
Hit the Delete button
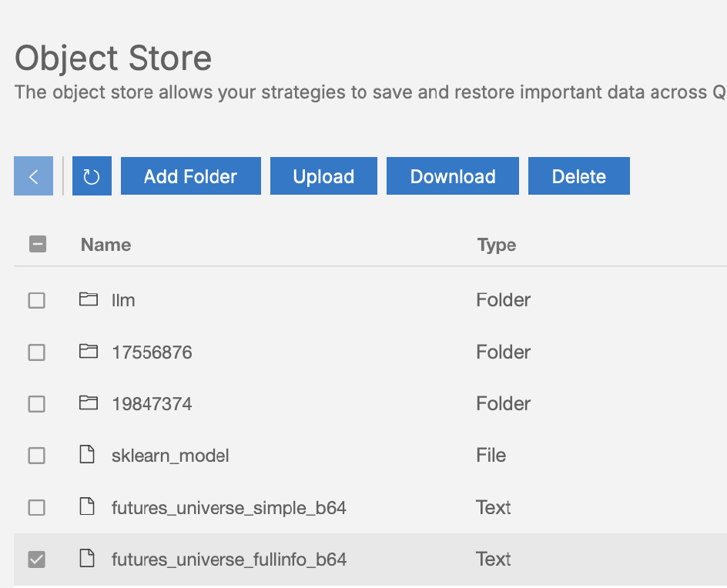click(578, 176)
